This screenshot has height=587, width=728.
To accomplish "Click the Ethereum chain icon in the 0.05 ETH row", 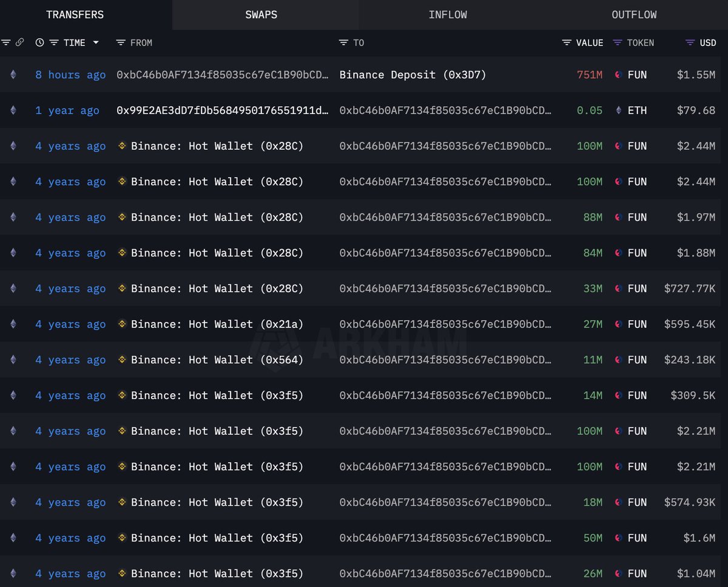I will coord(13,110).
